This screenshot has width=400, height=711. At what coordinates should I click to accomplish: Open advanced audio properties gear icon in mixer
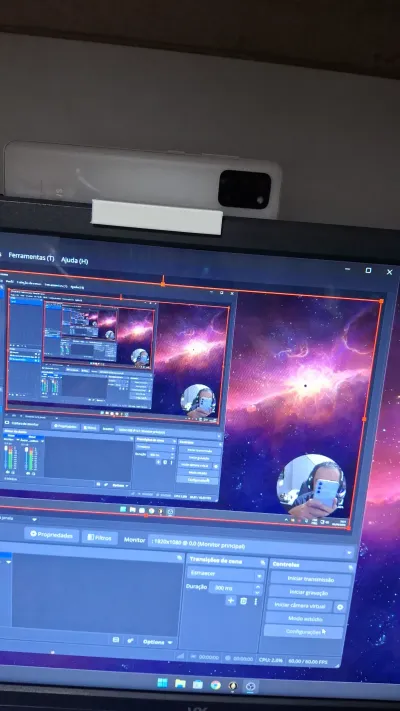point(130,640)
